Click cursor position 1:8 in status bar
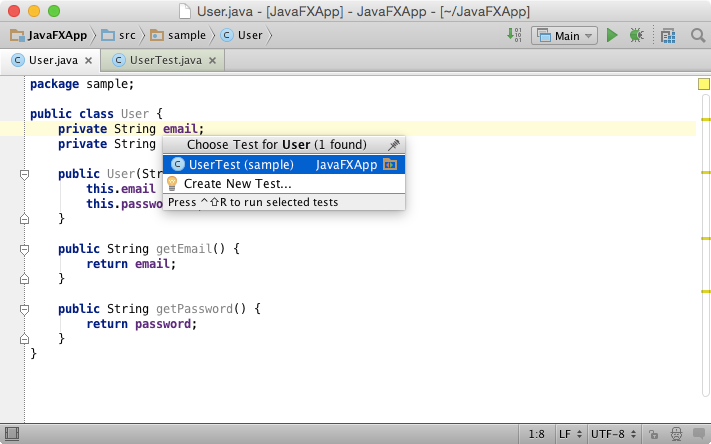Image resolution: width=711 pixels, height=444 pixels. 536,434
